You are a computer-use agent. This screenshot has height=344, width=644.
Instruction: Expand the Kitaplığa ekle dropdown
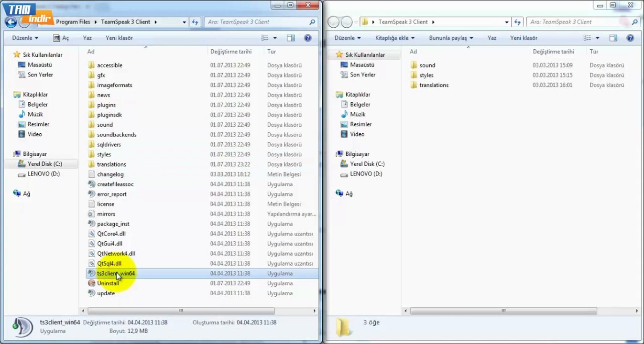(x=395, y=38)
